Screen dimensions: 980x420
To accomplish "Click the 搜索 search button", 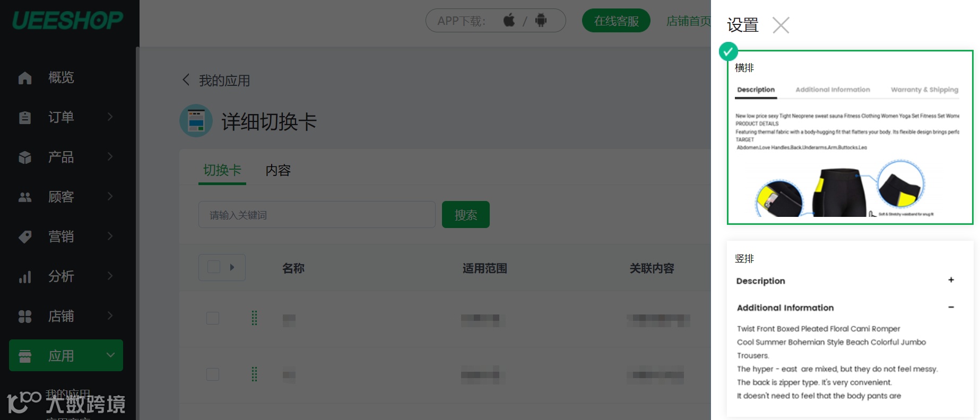I will click(466, 215).
